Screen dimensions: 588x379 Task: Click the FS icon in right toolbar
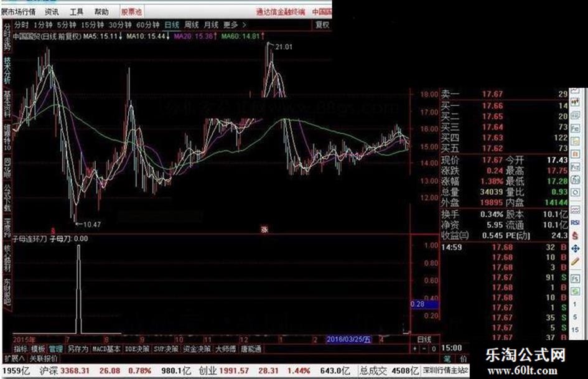click(x=574, y=278)
